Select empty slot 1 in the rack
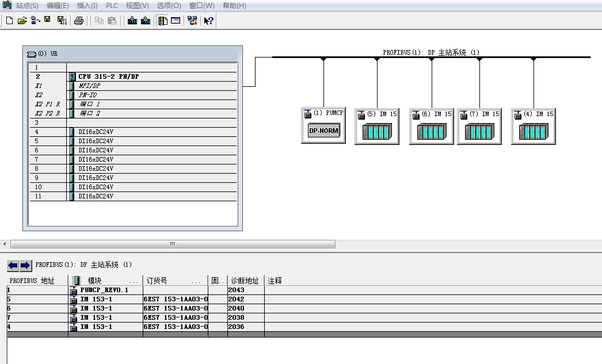602x364 pixels. tap(133, 67)
